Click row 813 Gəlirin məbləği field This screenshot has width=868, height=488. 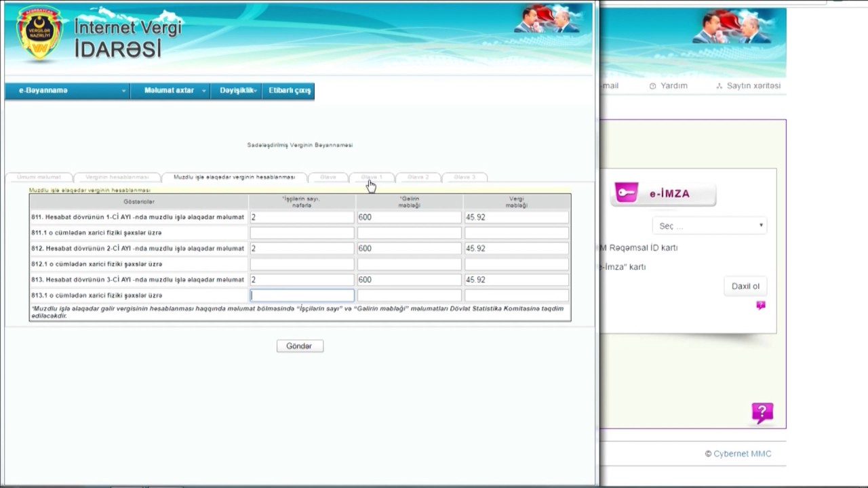coord(410,280)
